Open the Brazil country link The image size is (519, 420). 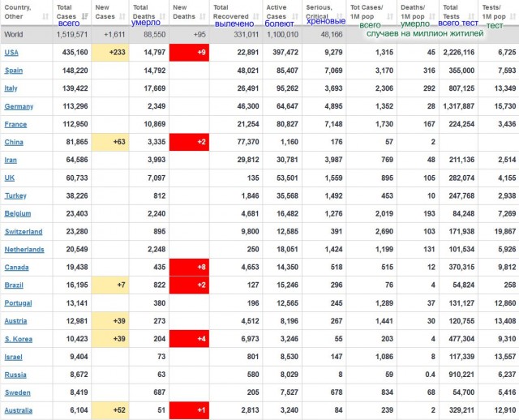click(x=14, y=285)
